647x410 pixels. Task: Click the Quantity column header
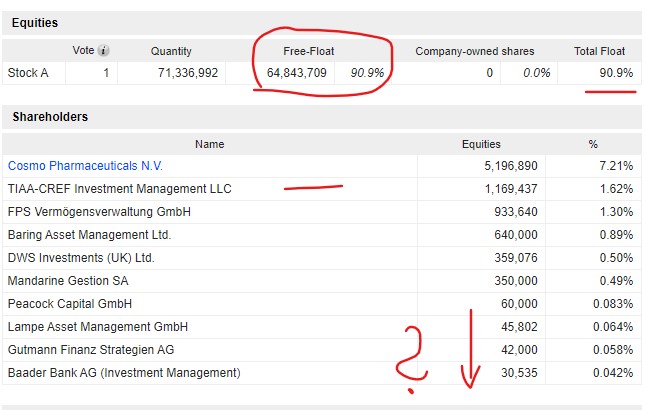point(171,51)
